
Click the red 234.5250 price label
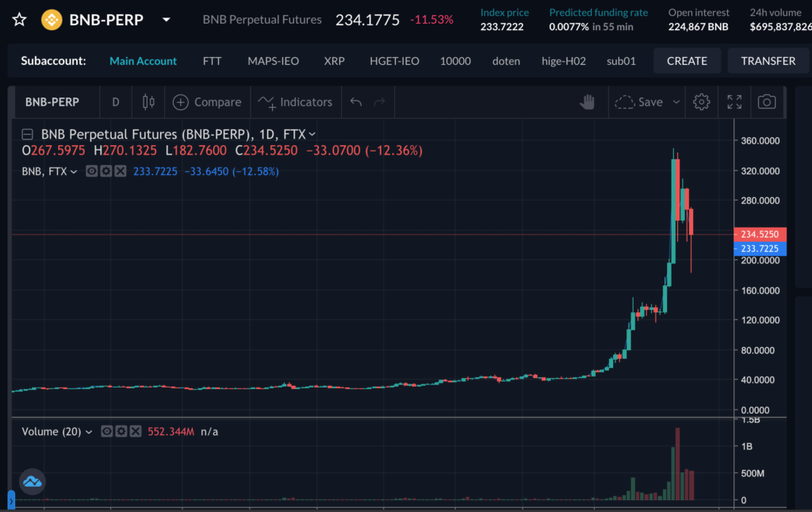(760, 235)
